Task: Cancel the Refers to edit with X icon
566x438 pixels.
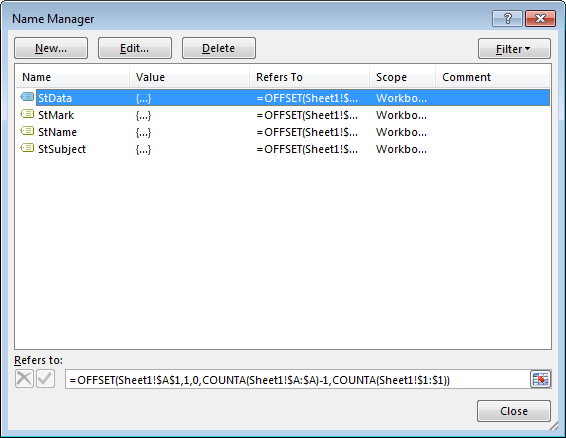Action: coord(24,379)
